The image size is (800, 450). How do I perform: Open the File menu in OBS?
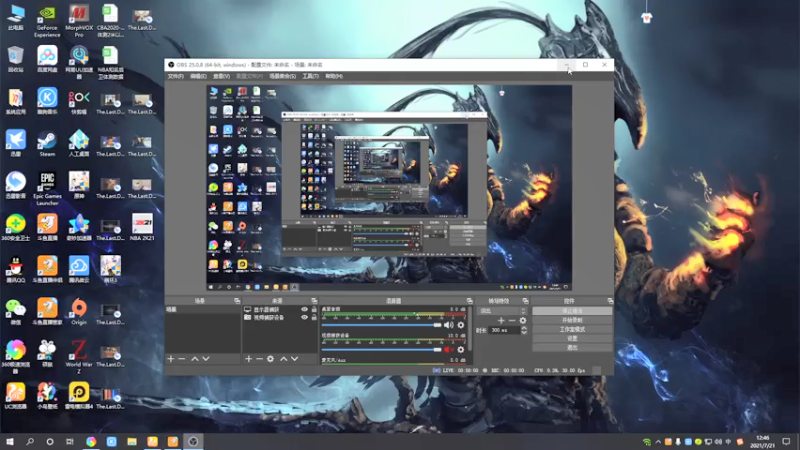pyautogui.click(x=176, y=76)
